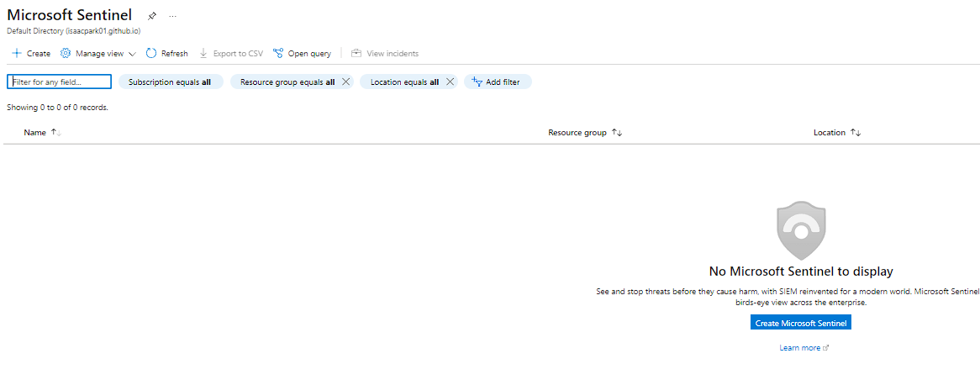Click the View incidents briefcase icon
The width and height of the screenshot is (980, 385).
click(x=356, y=53)
